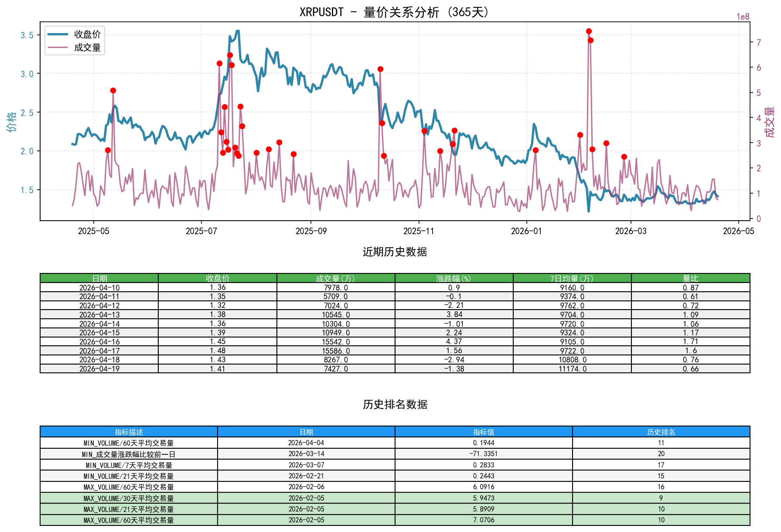Screen dimensions: 781x532
Task: Click the blue 收盘价 line sample in legend
Action: [x=58, y=34]
